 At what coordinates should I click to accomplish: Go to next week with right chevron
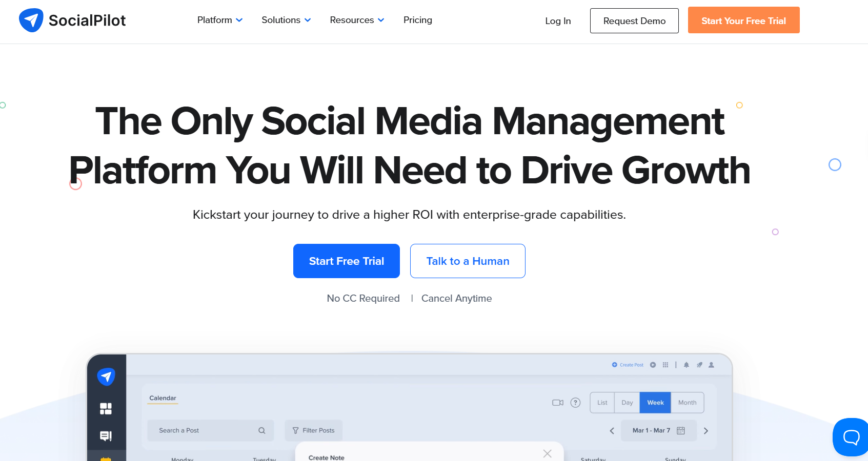point(706,431)
